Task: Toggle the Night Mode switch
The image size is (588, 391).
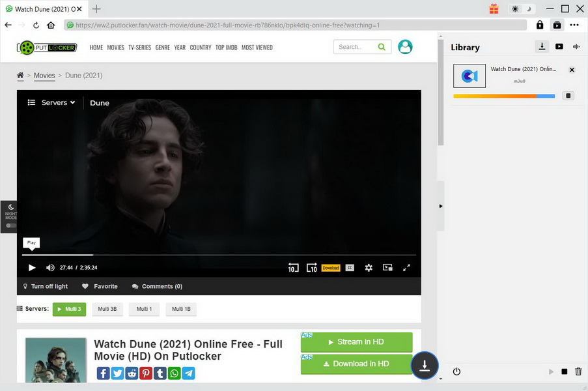Action: (11, 225)
